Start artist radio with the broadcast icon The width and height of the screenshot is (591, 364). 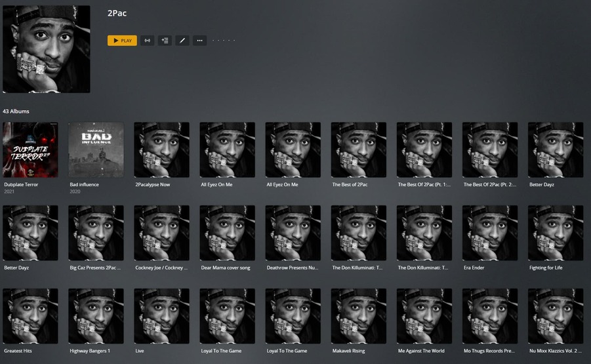point(148,40)
